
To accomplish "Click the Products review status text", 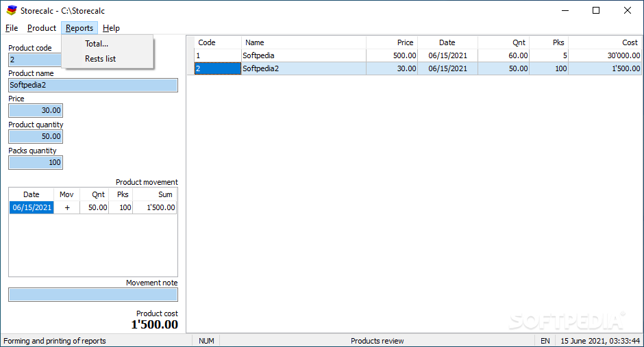I will [x=377, y=341].
